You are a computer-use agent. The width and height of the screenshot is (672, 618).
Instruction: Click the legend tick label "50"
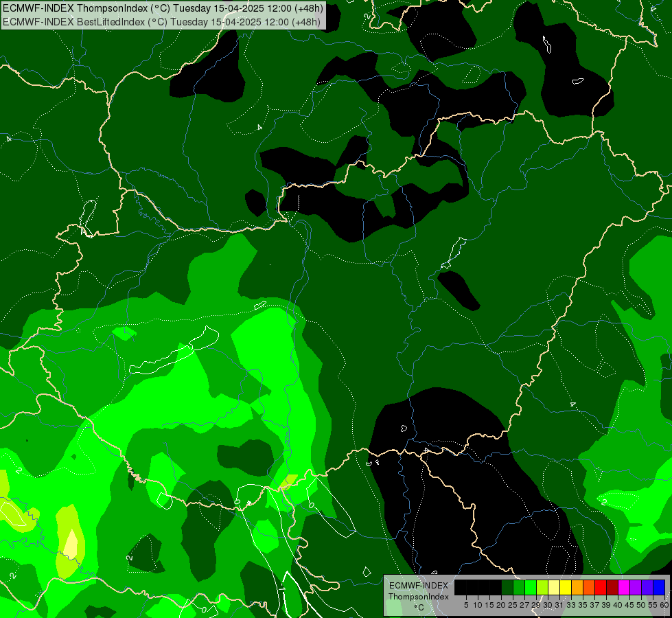pyautogui.click(x=642, y=605)
